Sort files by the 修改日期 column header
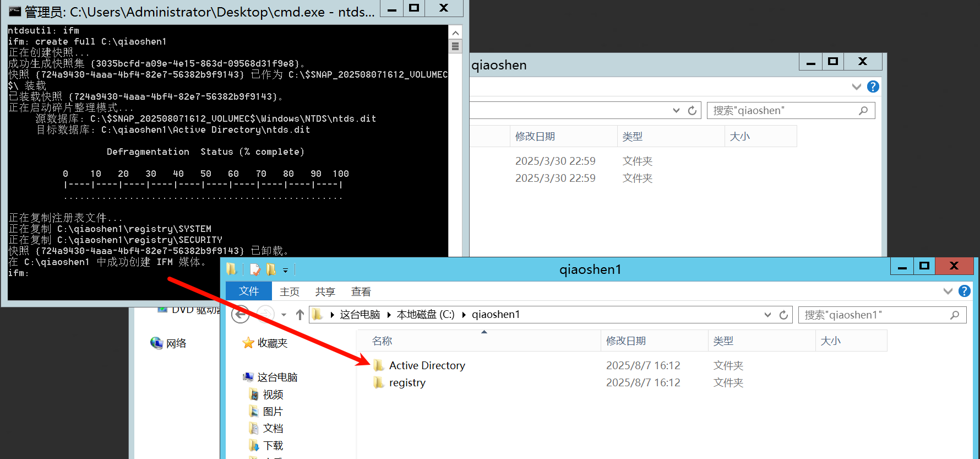 pos(625,341)
